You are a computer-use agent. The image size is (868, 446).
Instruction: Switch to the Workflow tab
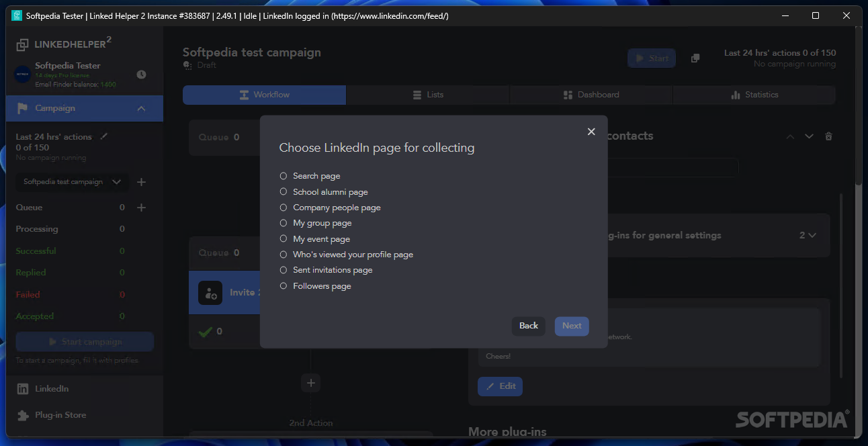[265, 95]
